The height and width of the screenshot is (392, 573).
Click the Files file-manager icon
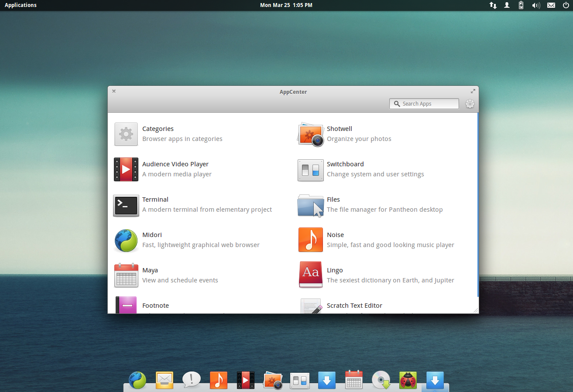(x=310, y=204)
